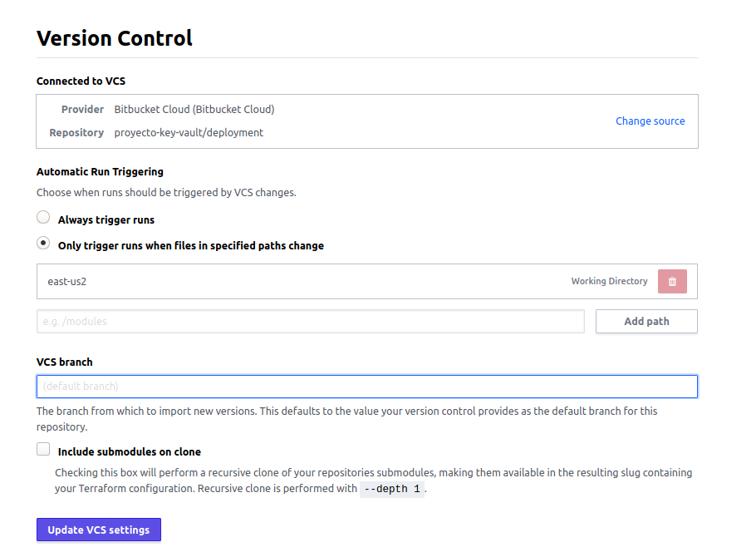Enable Include submodules on clone checkbox
Screen dimensions: 756x552
pyautogui.click(x=43, y=449)
